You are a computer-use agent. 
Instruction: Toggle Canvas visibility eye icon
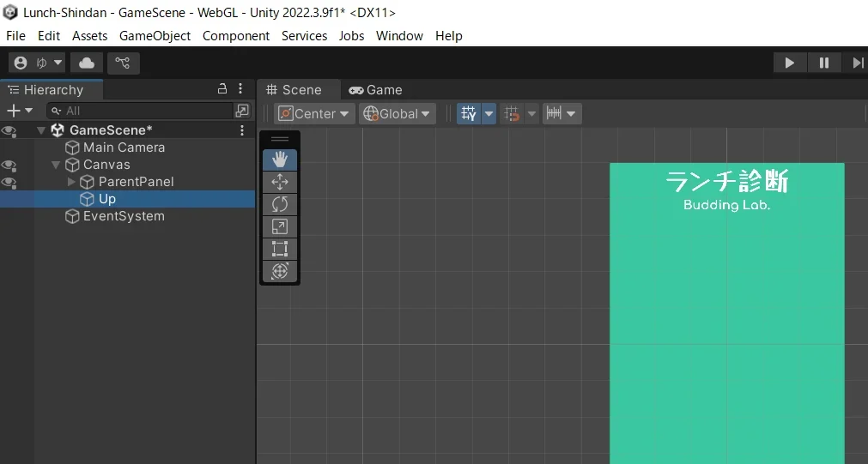tap(9, 166)
